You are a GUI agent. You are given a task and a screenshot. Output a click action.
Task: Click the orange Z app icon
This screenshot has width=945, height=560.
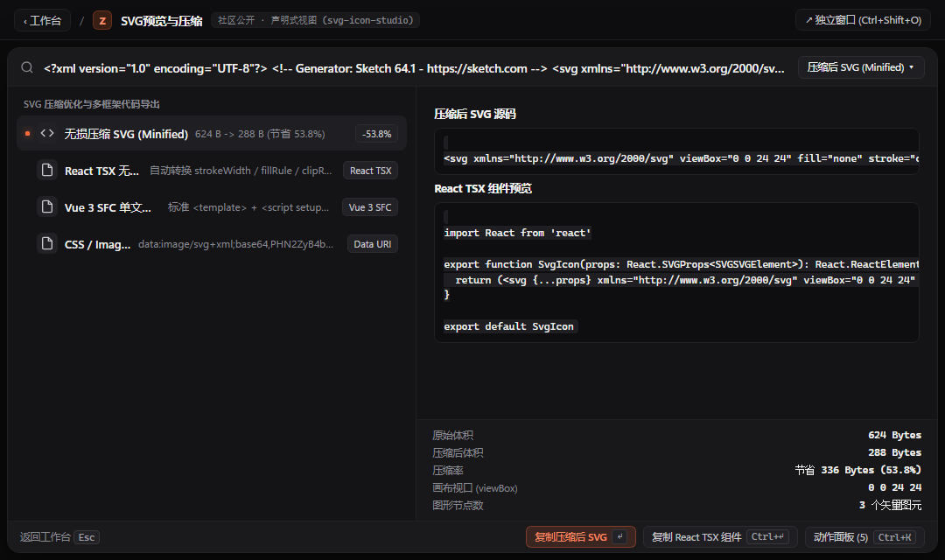tap(102, 20)
